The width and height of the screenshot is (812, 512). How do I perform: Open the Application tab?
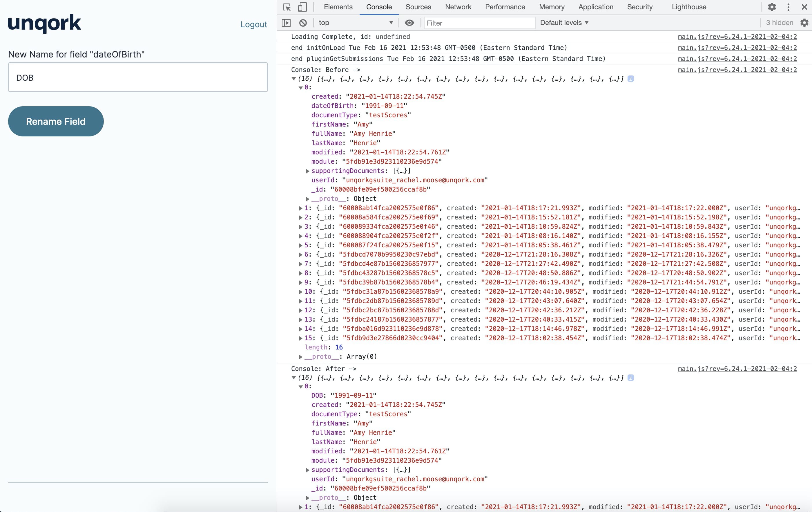[595, 7]
